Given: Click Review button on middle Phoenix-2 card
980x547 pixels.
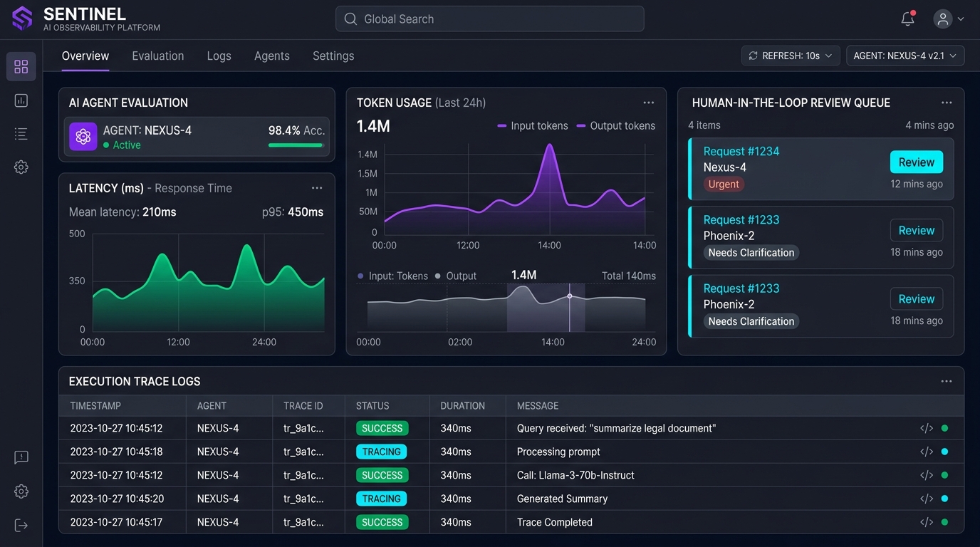Looking at the screenshot, I should [x=917, y=230].
